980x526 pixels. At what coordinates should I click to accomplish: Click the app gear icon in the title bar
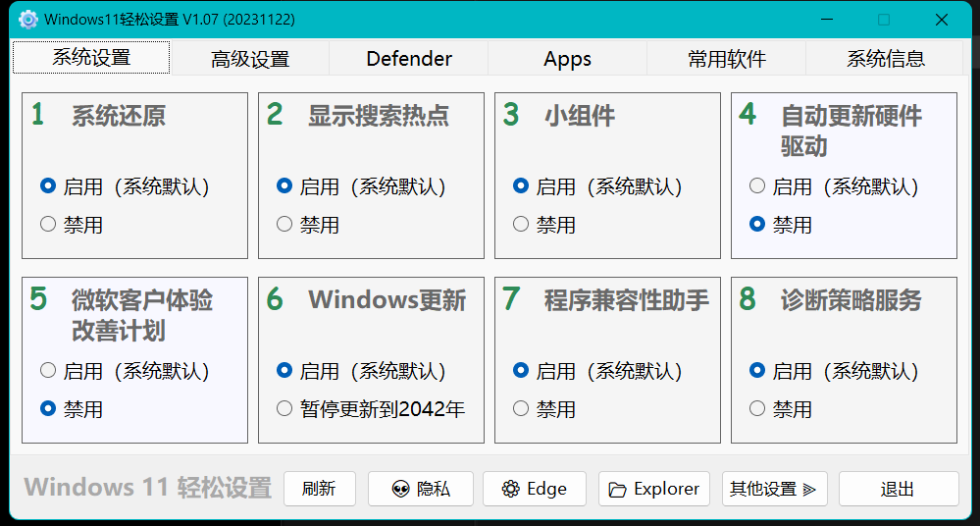point(28,20)
